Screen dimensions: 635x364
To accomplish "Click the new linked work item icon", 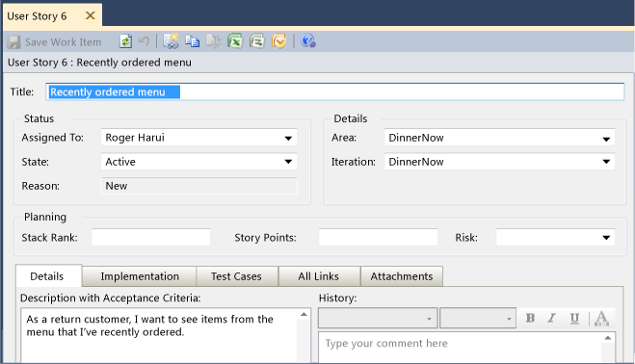I will coord(171,41).
